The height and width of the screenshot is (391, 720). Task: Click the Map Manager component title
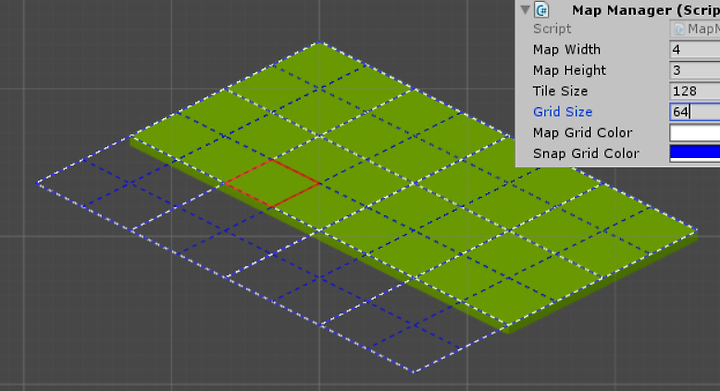pyautogui.click(x=646, y=10)
